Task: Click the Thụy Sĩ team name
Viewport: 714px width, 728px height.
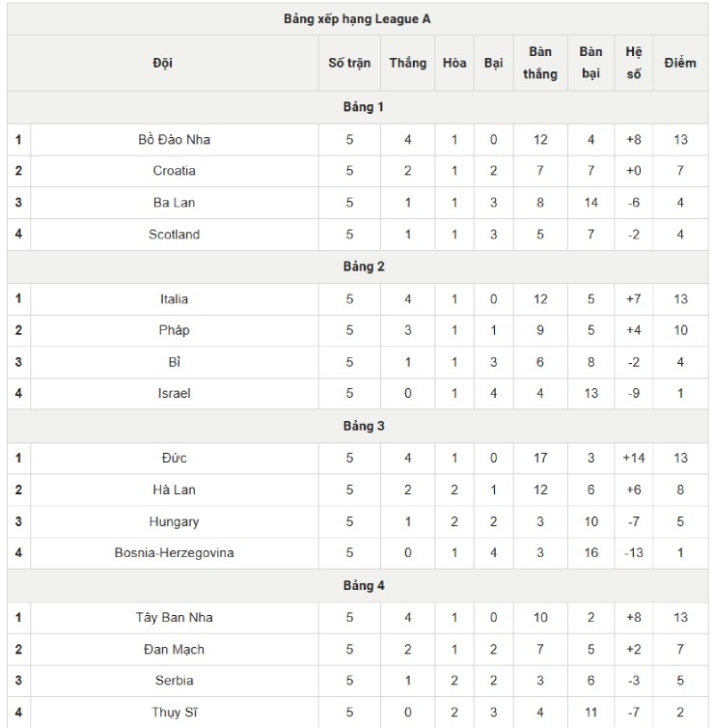Action: tap(174, 713)
